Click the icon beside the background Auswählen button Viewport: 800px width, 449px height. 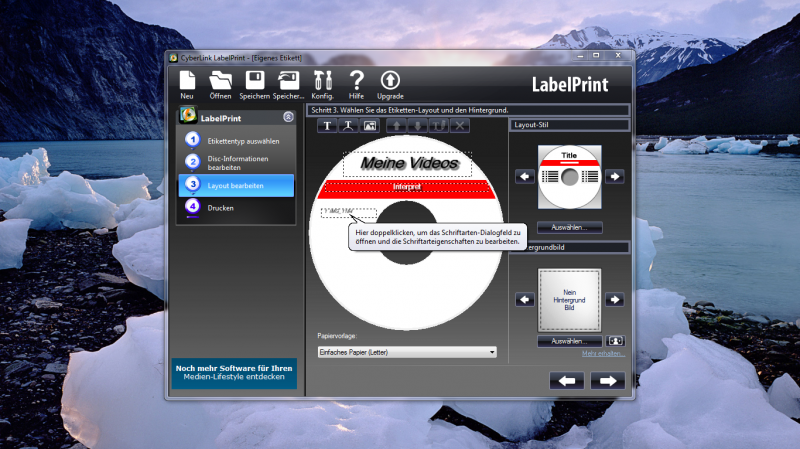point(615,341)
